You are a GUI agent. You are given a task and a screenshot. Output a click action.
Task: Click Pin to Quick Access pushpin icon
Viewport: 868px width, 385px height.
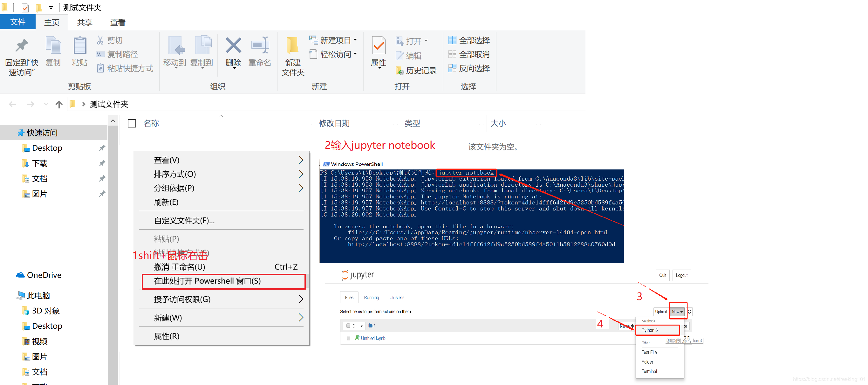tap(22, 46)
